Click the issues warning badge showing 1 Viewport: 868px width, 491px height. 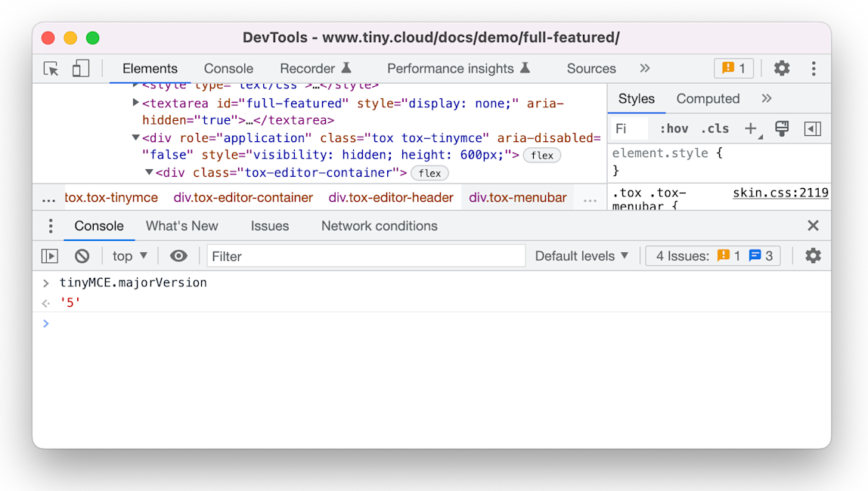coord(733,69)
